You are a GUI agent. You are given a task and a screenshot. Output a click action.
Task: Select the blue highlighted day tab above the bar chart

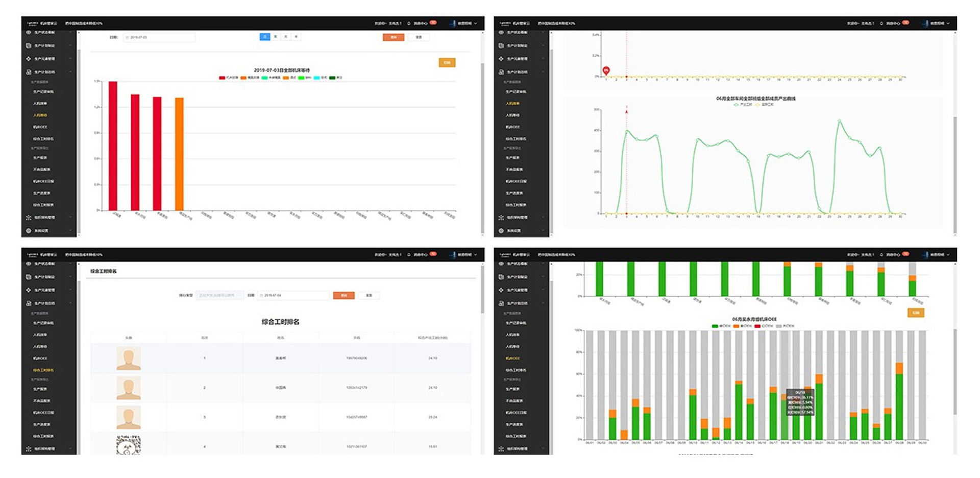[x=265, y=37]
